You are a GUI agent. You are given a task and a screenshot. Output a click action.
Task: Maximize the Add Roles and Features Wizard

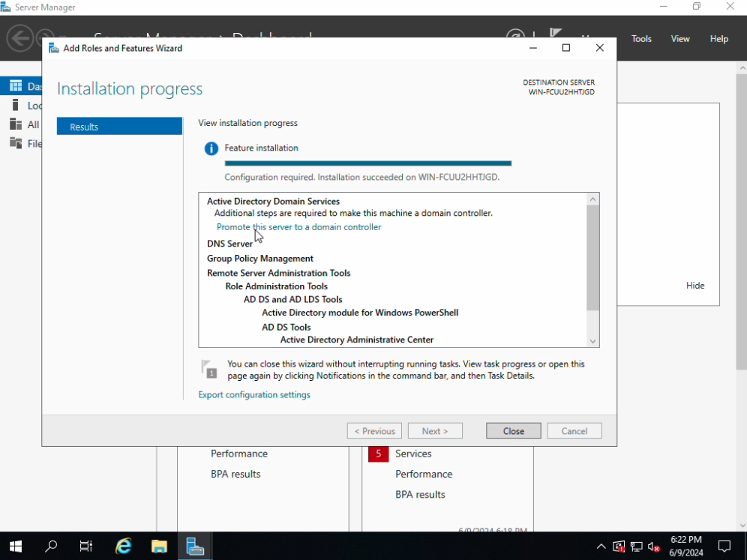(x=566, y=48)
